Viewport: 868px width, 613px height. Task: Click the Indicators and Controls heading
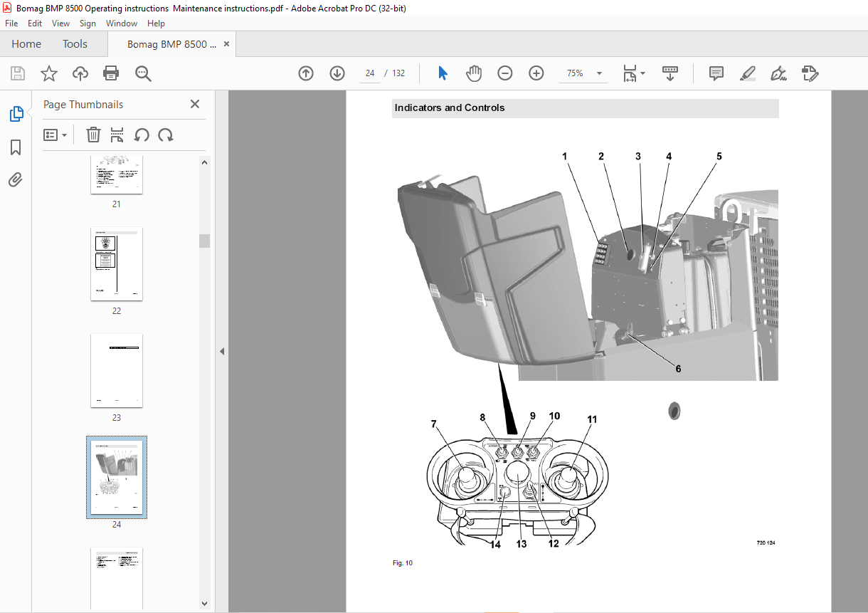point(450,108)
